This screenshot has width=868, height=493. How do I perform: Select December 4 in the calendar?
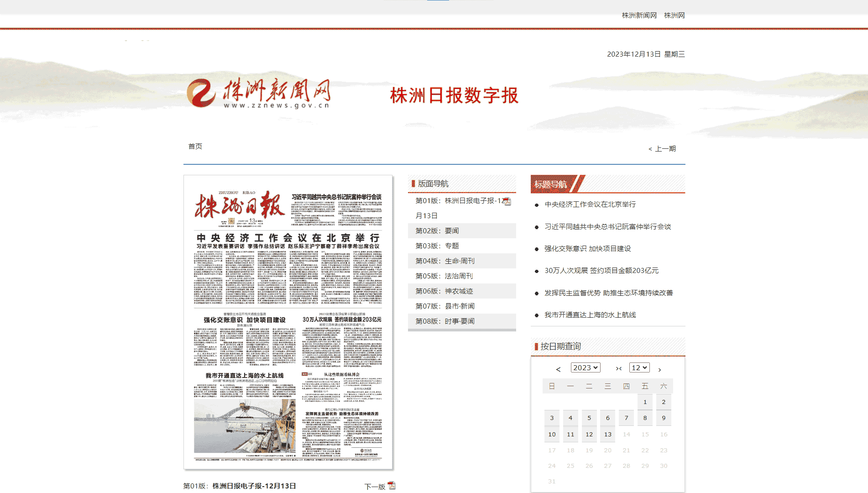click(x=570, y=418)
